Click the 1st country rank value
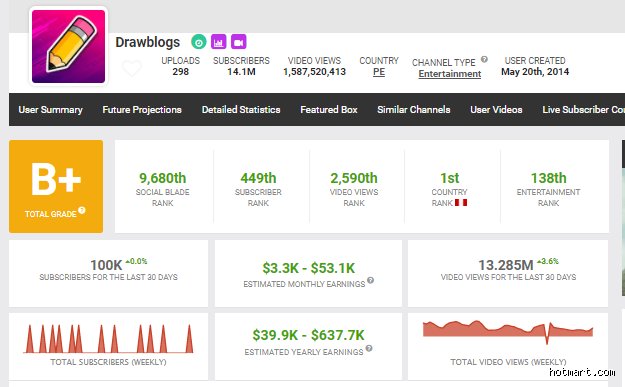Screen dimensions: 625x387 coord(450,178)
